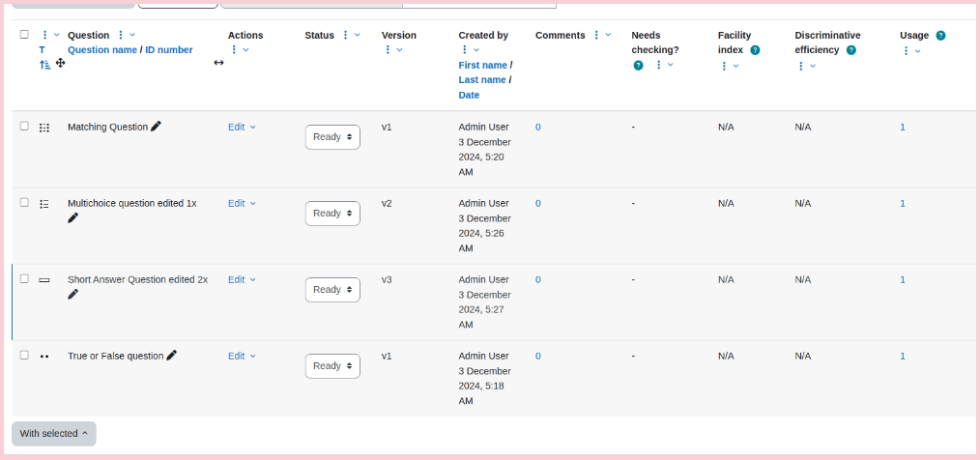The image size is (980, 460).
Task: Click the v3 version text
Action: 387,279
